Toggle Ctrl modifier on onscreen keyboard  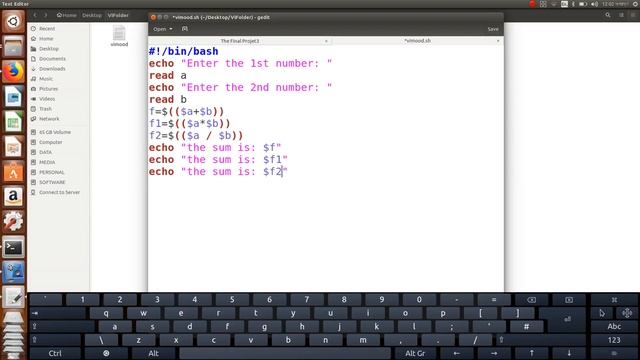55,353
